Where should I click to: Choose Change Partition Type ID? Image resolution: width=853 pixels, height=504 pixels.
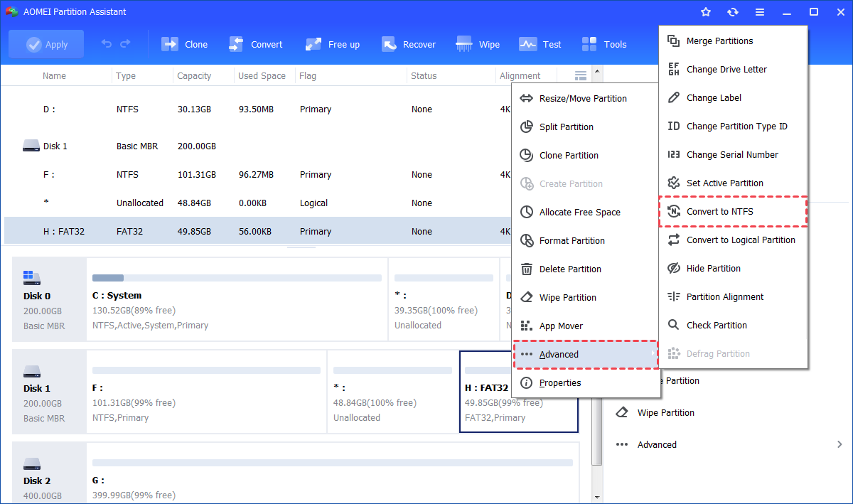tap(733, 126)
